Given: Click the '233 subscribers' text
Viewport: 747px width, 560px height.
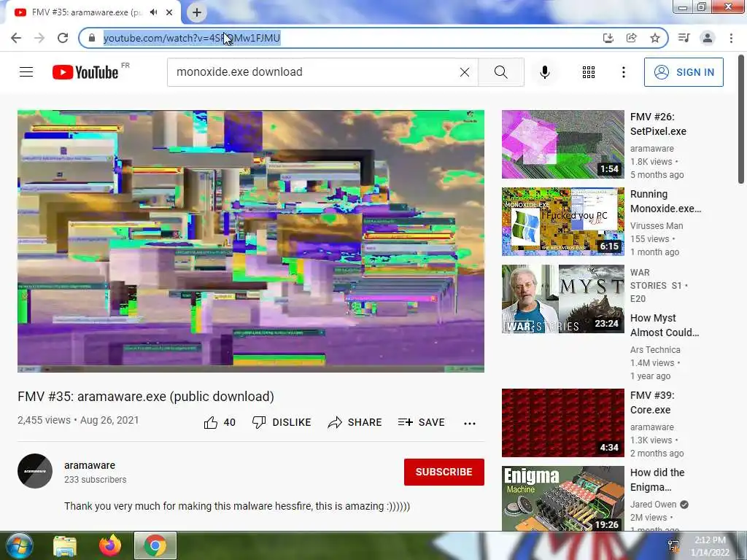Looking at the screenshot, I should coord(96,480).
